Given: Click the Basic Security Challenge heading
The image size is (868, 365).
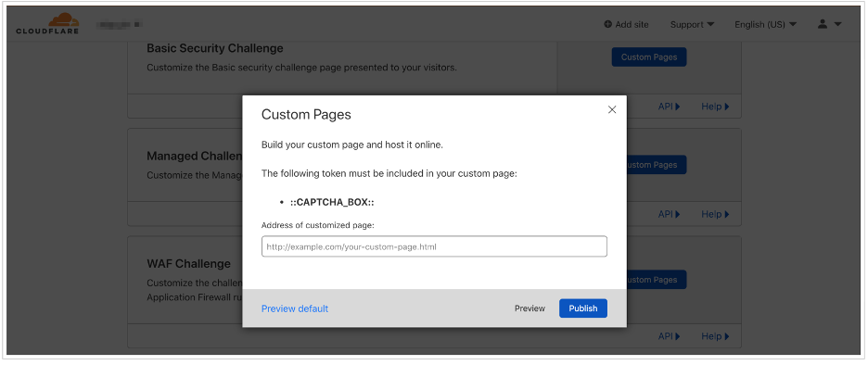Looking at the screenshot, I should coord(215,49).
